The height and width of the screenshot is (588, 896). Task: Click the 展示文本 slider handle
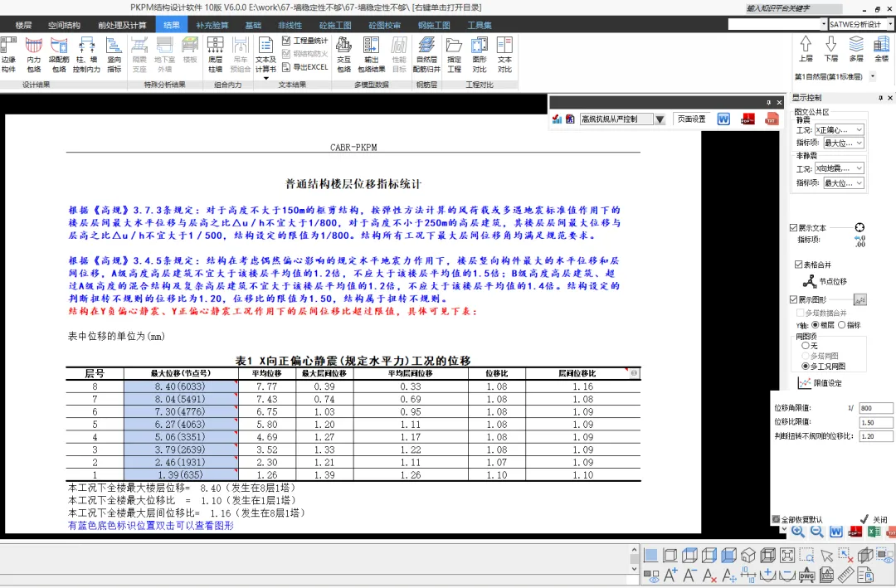point(859,227)
